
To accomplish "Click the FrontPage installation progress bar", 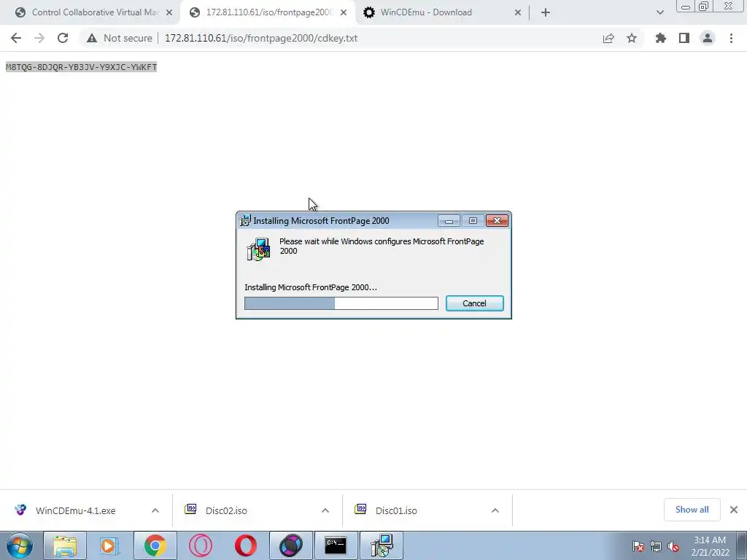I will 341,303.
